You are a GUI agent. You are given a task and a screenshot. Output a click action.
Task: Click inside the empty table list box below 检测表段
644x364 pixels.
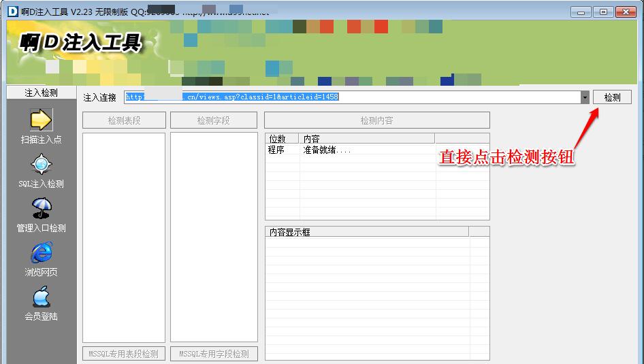124,237
